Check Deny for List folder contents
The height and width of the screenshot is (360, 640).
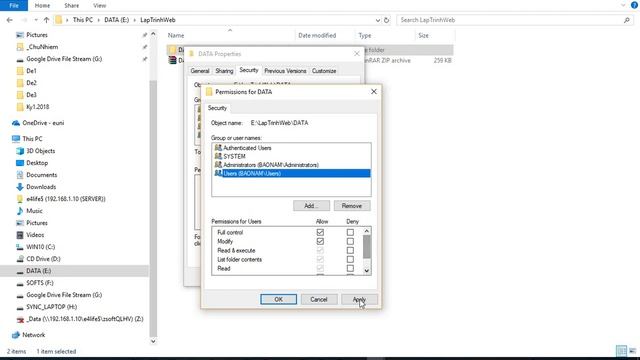coord(350,259)
